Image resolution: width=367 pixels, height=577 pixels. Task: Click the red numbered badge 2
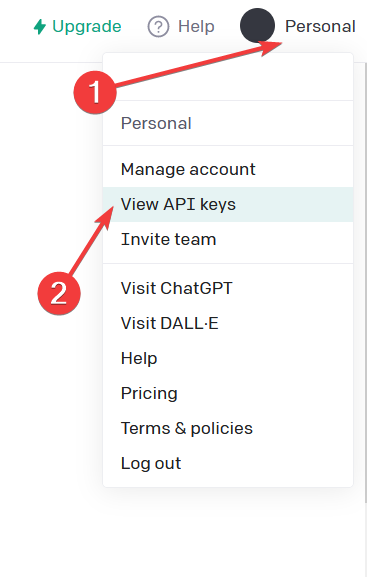(59, 293)
